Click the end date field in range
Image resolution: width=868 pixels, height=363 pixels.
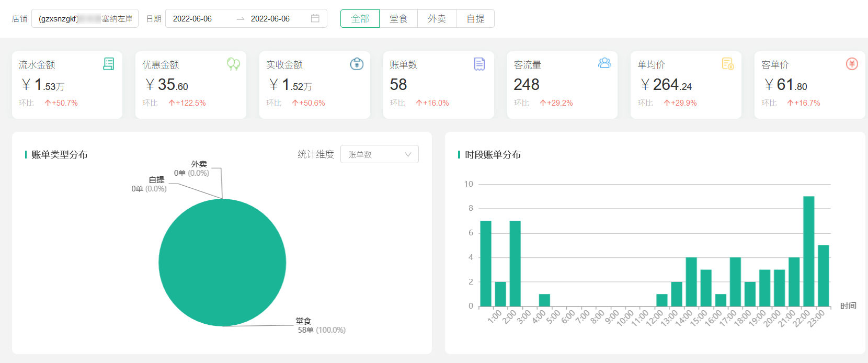coord(270,19)
